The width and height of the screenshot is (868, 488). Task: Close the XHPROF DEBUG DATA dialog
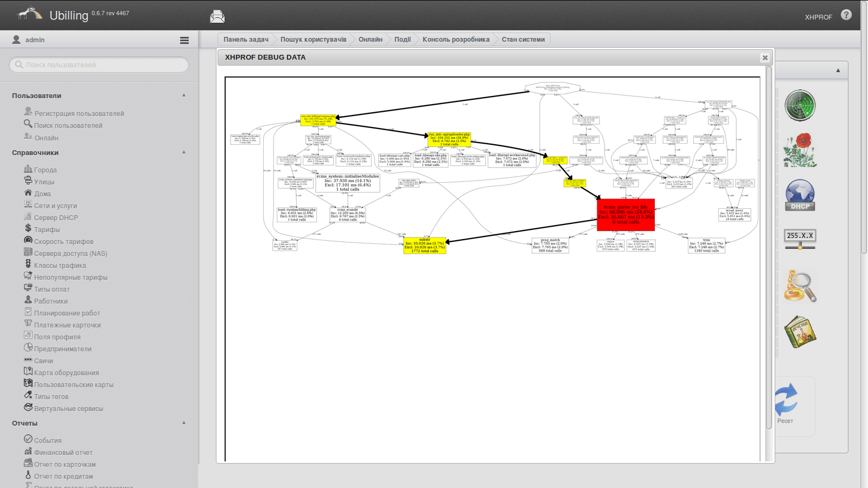click(765, 57)
